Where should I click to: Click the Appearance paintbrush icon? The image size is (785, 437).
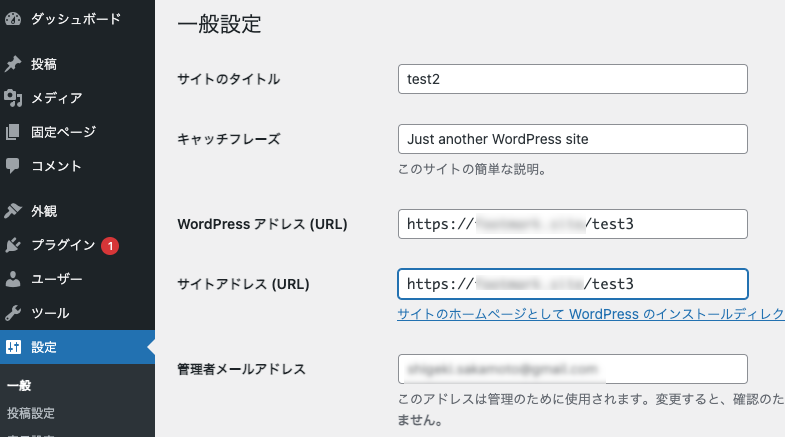pos(13,211)
